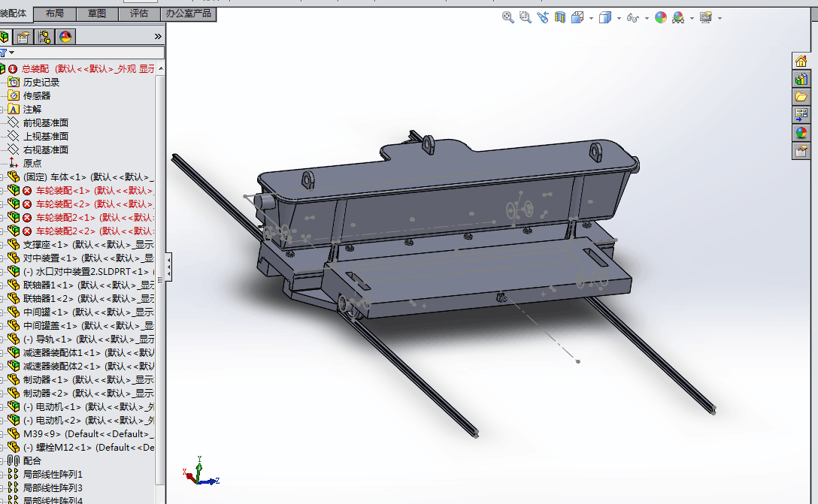
Task: Select 减速器装配体1<1> component
Action: pos(88,353)
